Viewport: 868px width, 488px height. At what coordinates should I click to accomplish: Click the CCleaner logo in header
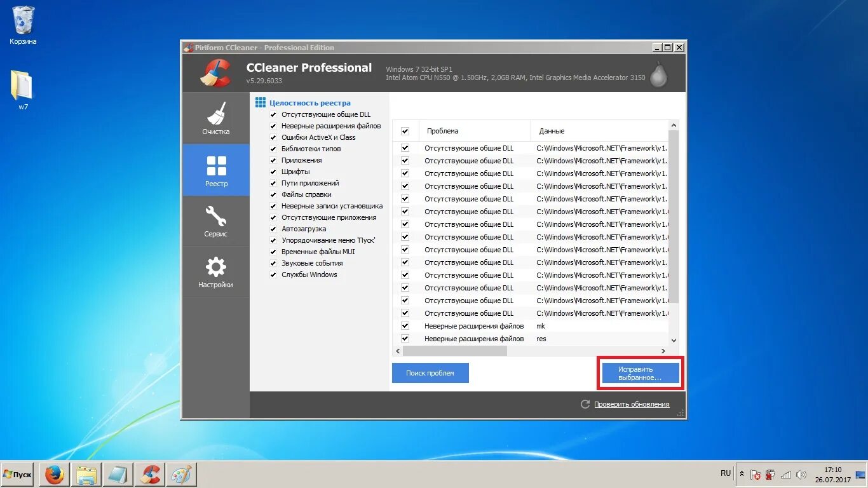[x=215, y=72]
